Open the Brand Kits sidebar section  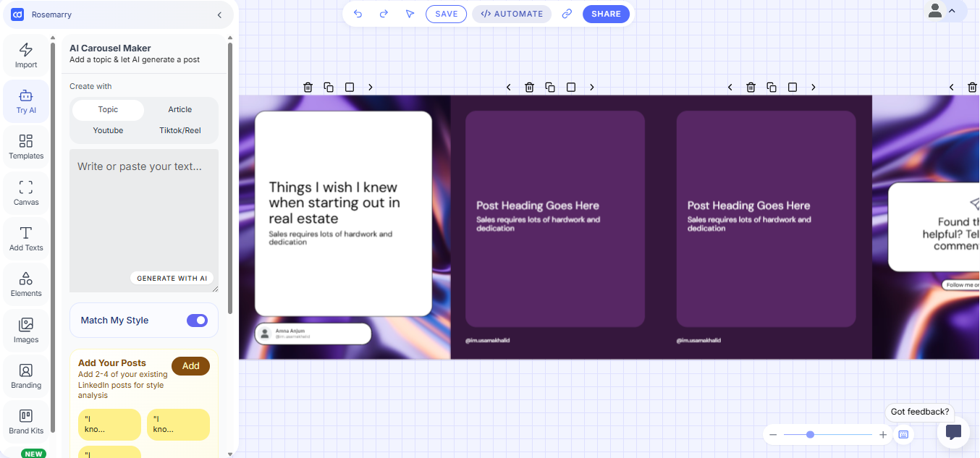26,421
